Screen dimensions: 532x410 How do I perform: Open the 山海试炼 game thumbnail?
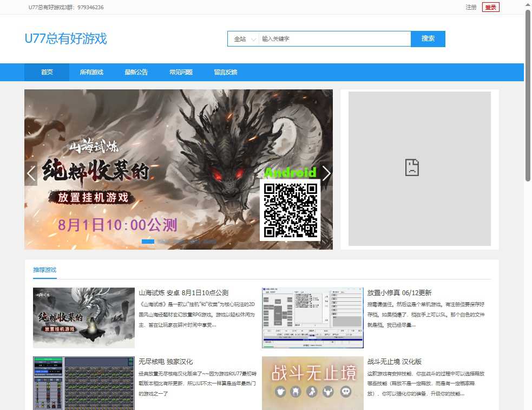click(x=84, y=317)
